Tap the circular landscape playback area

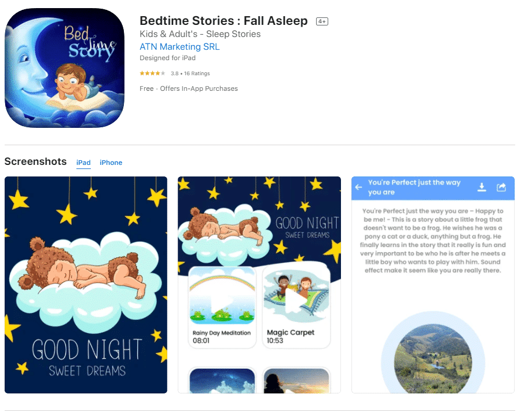(432, 362)
